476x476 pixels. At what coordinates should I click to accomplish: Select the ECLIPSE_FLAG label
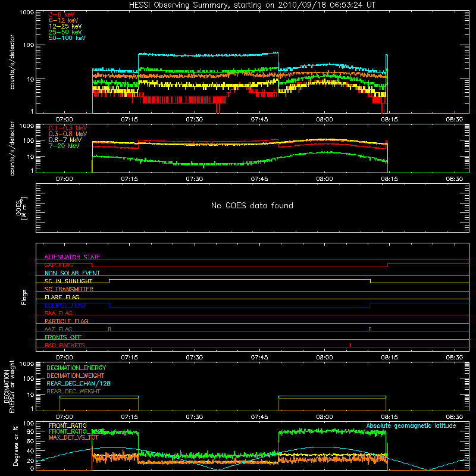(x=65, y=305)
